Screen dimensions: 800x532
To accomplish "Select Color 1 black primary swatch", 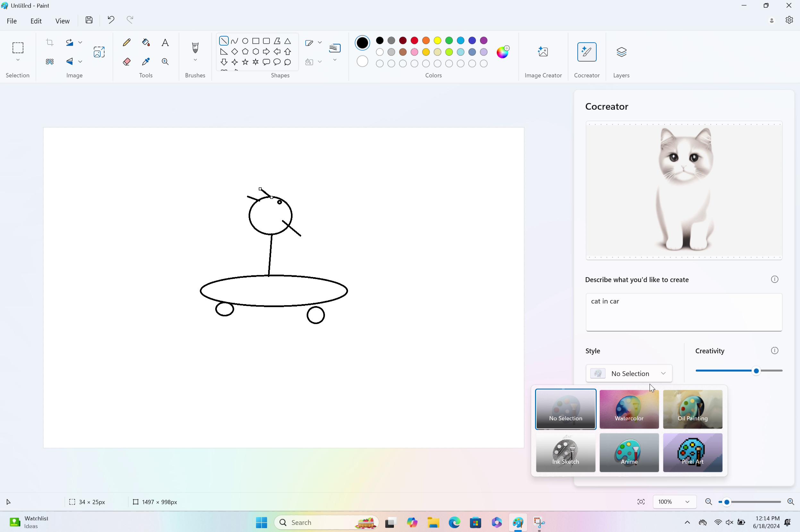I will [362, 43].
